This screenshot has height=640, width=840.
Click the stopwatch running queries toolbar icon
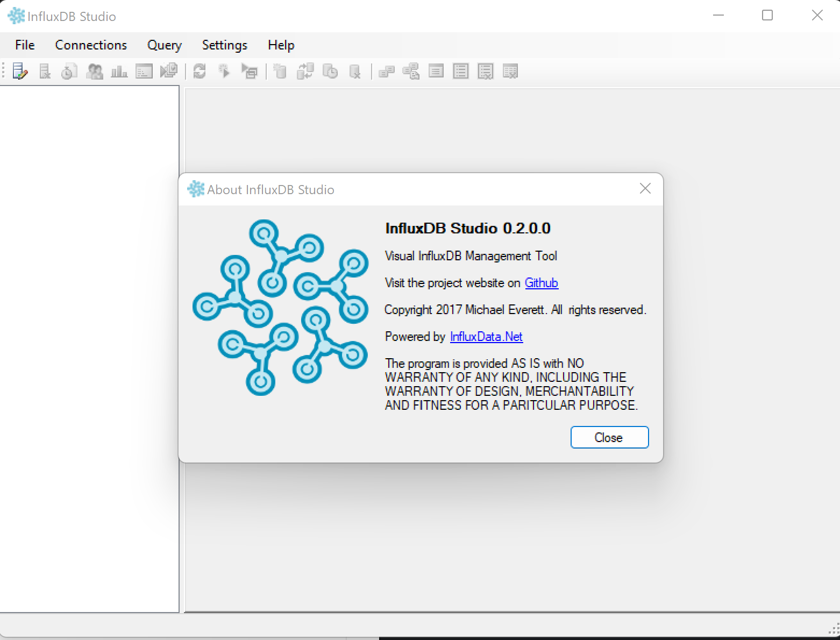69,71
